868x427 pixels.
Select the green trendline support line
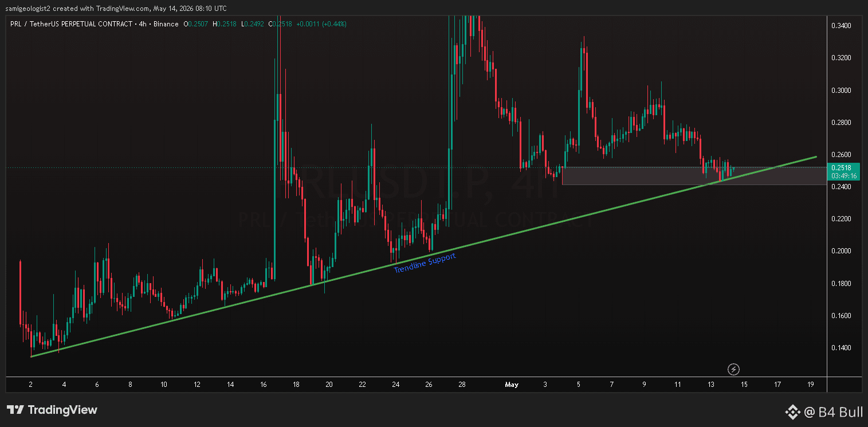coord(424,256)
